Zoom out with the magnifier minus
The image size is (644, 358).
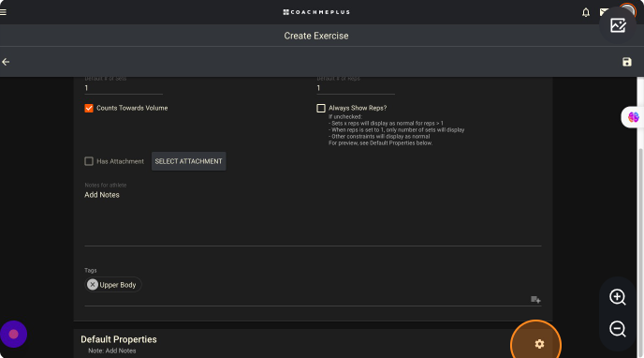pyautogui.click(x=617, y=329)
